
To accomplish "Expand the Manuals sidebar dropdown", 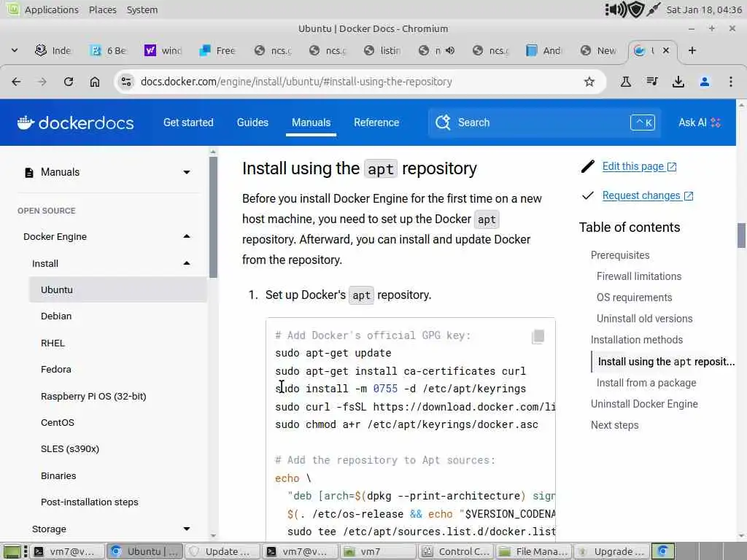I will pyautogui.click(x=187, y=172).
